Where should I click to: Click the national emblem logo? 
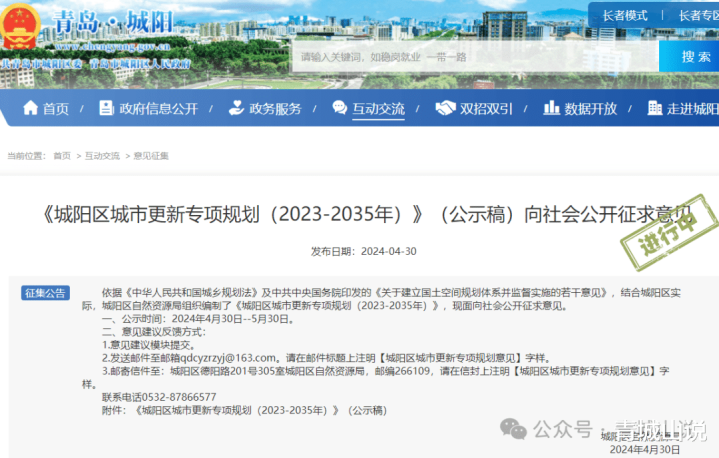coord(19,27)
